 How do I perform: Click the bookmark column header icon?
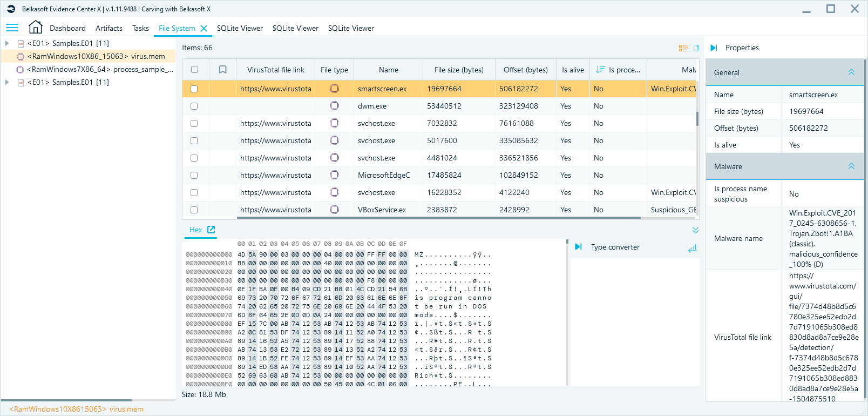(x=222, y=70)
